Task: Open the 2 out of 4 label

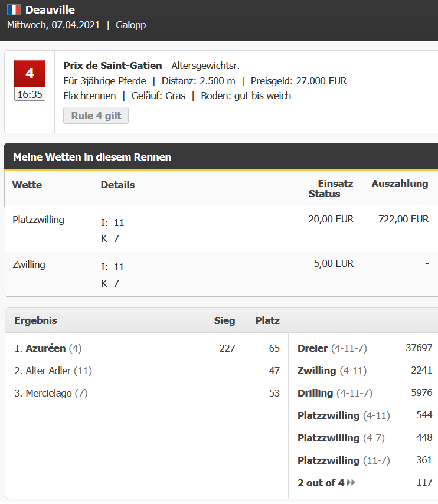Action: (x=321, y=483)
